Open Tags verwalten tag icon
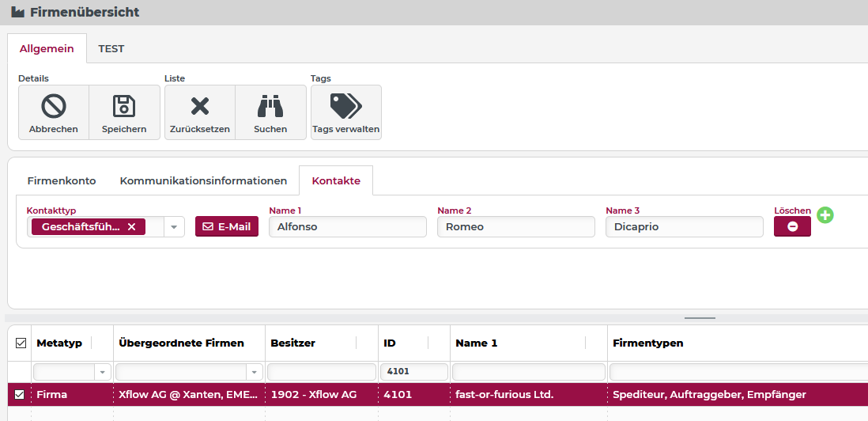The image size is (868, 421). [x=345, y=106]
